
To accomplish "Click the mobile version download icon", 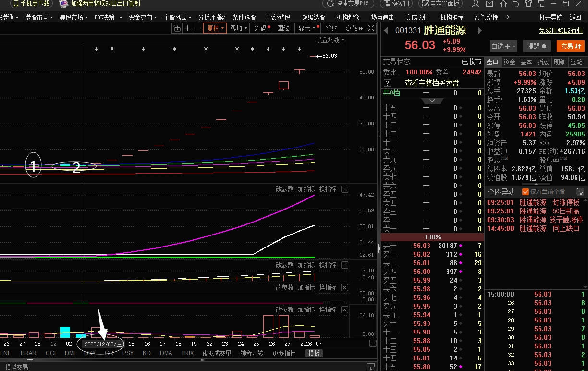I will [16, 4].
